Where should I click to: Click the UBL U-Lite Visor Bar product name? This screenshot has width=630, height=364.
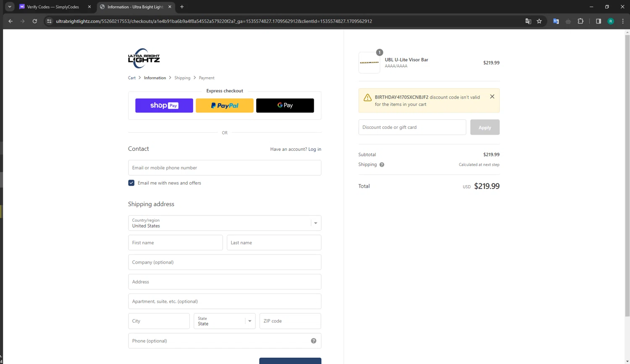[406, 60]
